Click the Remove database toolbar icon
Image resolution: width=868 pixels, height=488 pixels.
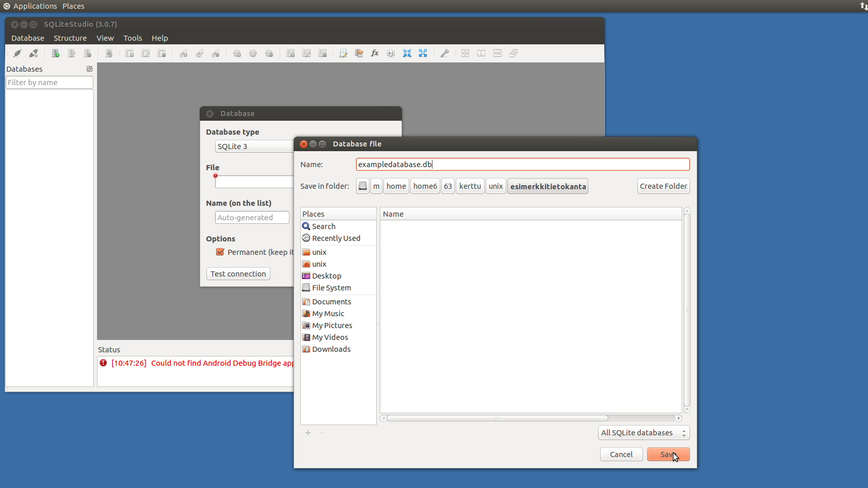click(x=88, y=53)
